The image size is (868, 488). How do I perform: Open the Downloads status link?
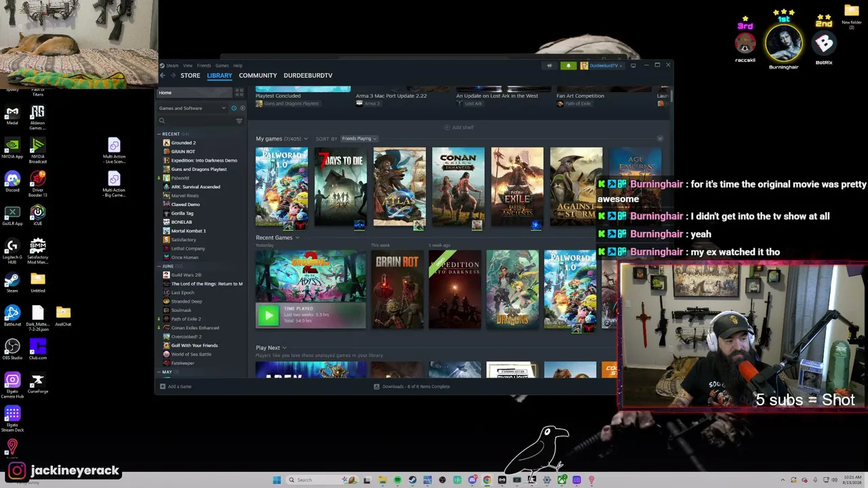pyautogui.click(x=412, y=386)
